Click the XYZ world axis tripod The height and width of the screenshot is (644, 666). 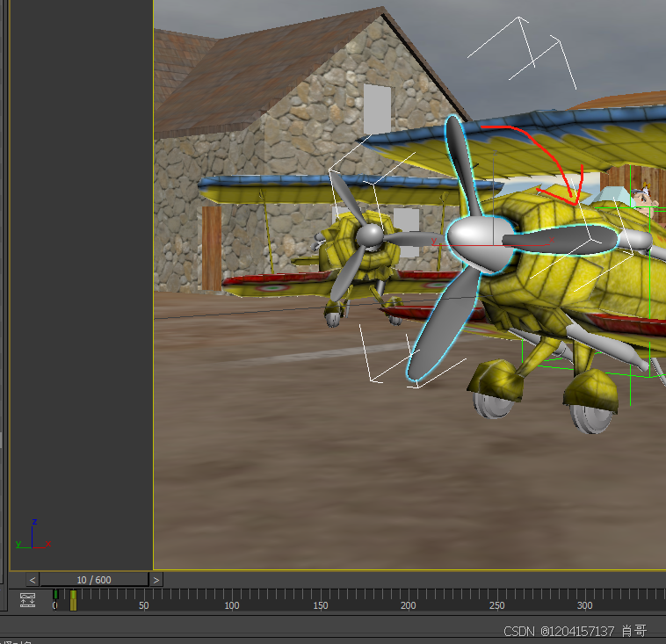tap(33, 535)
